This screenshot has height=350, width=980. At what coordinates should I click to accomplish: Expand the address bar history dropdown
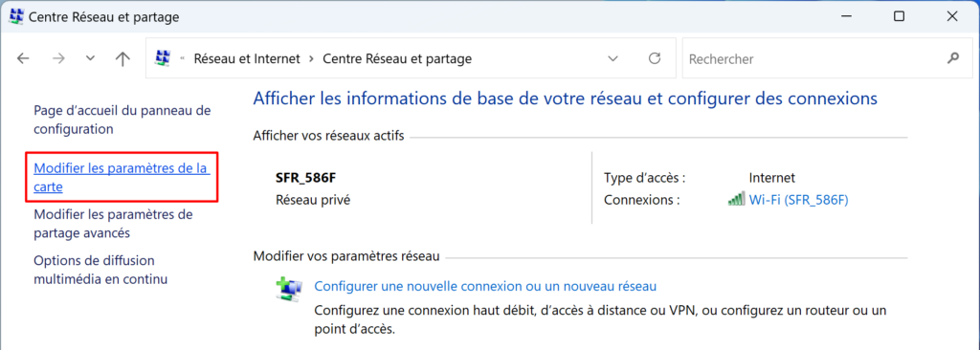(613, 58)
